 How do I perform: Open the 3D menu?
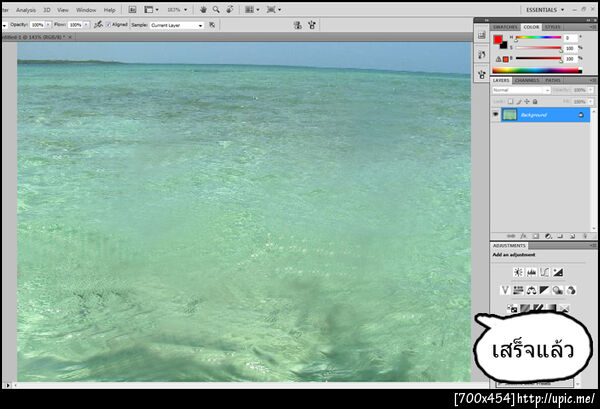coord(47,10)
